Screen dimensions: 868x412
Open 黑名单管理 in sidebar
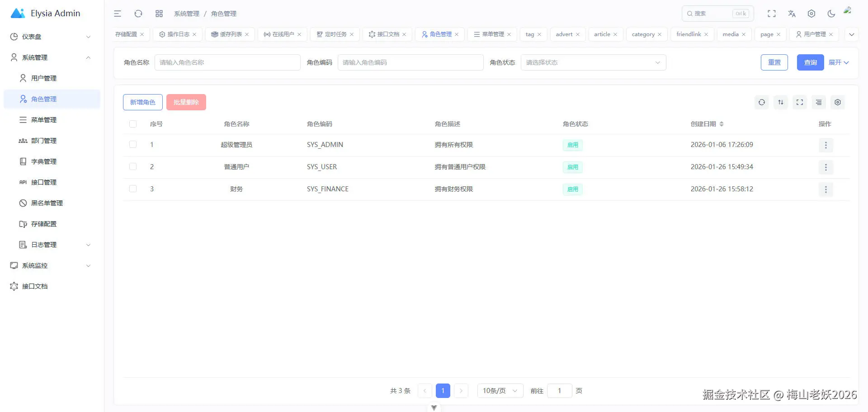click(52, 203)
